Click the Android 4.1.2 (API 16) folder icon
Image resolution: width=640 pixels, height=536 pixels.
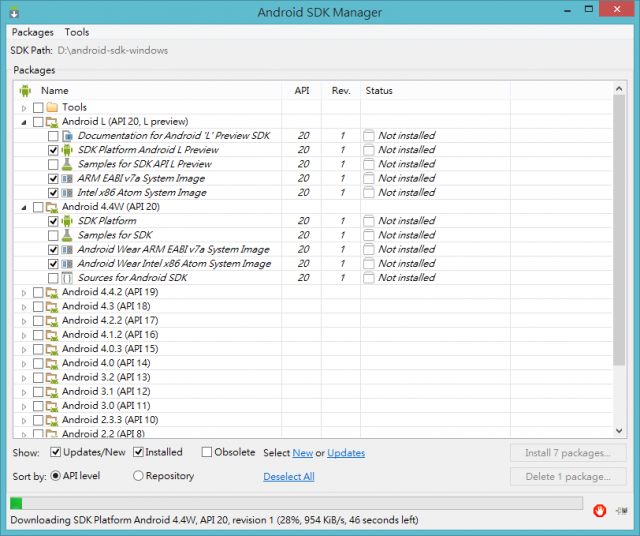click(52, 335)
